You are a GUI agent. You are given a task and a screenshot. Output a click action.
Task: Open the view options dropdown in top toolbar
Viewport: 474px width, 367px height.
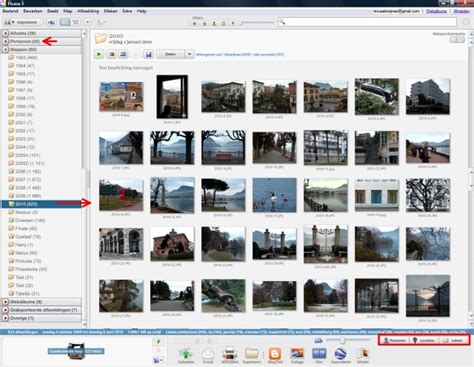pyautogui.click(x=87, y=22)
